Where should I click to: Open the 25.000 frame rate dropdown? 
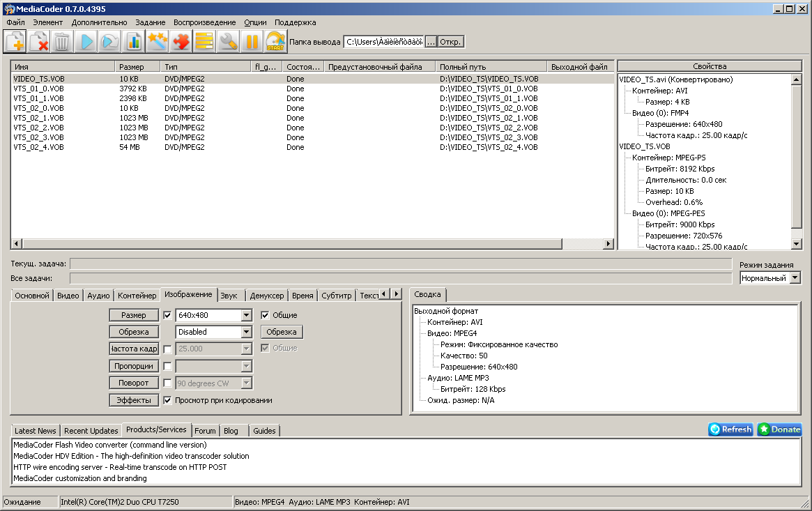247,349
